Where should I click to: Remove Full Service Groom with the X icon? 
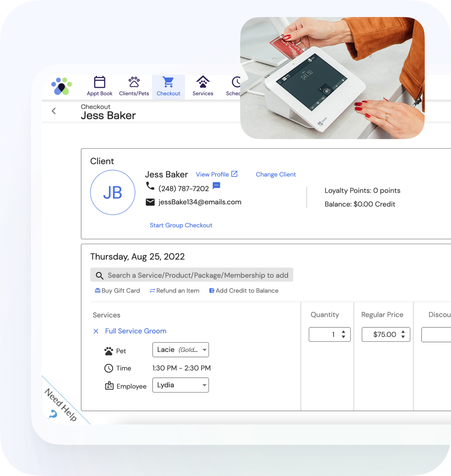96,331
